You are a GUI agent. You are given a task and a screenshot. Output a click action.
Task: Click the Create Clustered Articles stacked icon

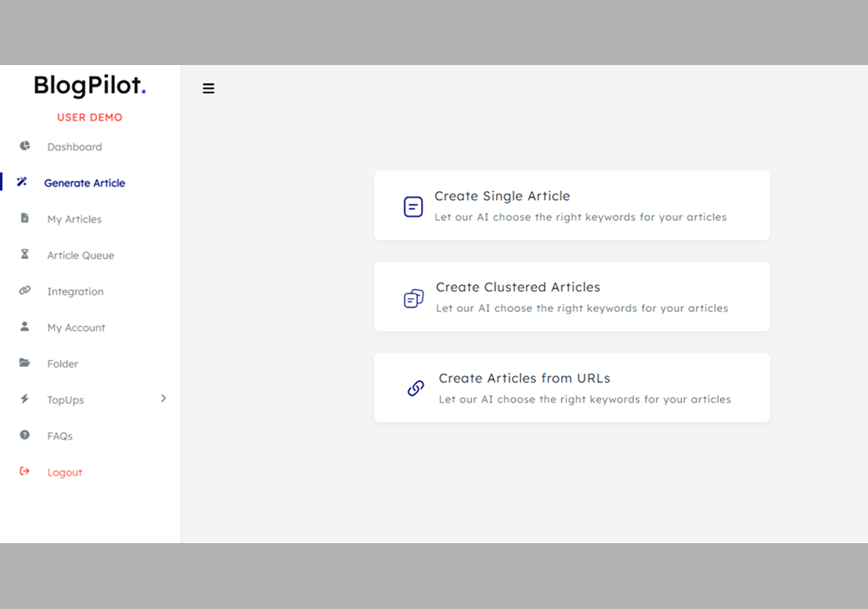click(x=412, y=297)
